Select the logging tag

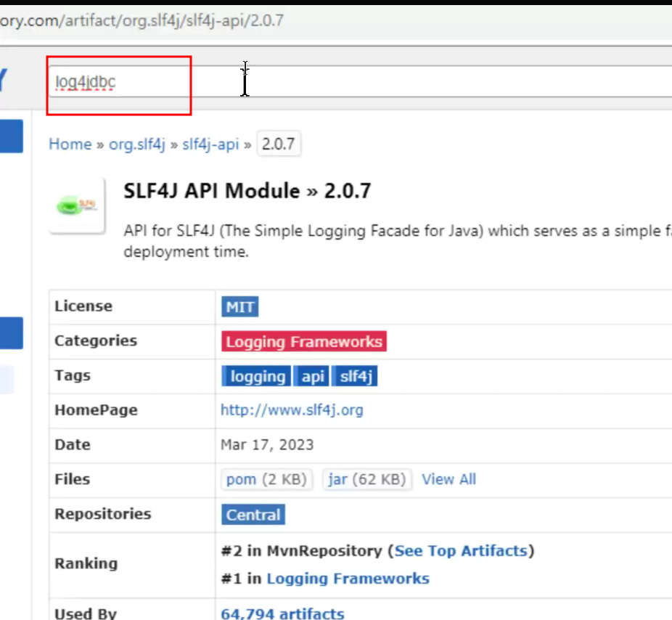pyautogui.click(x=256, y=377)
